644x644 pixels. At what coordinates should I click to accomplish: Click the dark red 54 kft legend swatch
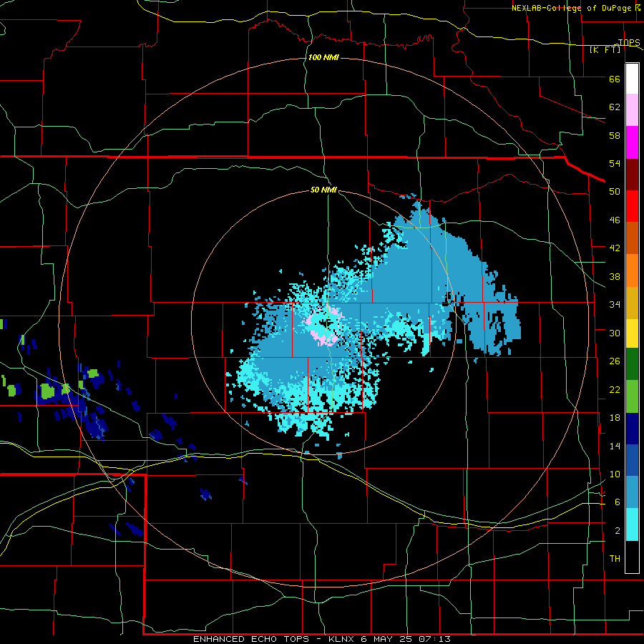click(x=632, y=174)
